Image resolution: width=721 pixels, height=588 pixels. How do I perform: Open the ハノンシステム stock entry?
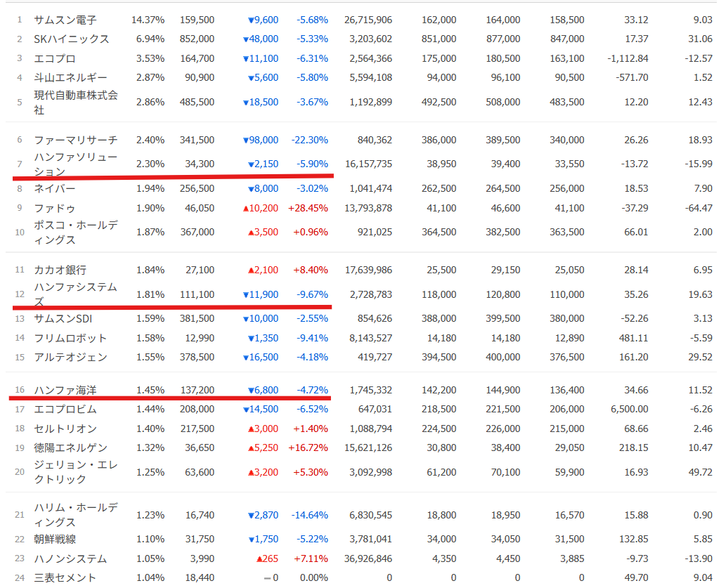click(70, 559)
